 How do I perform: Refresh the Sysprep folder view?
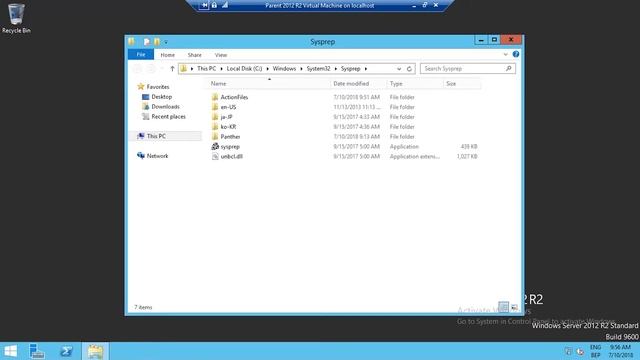coord(409,69)
